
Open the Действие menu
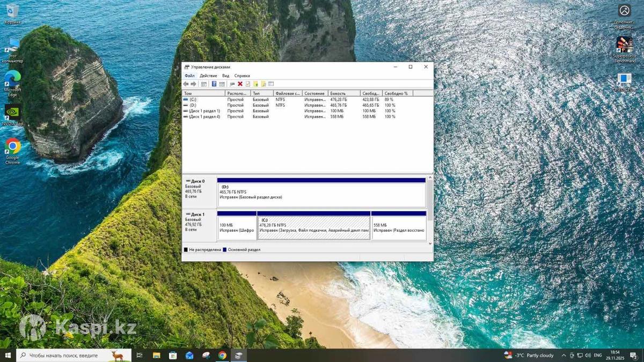click(208, 76)
